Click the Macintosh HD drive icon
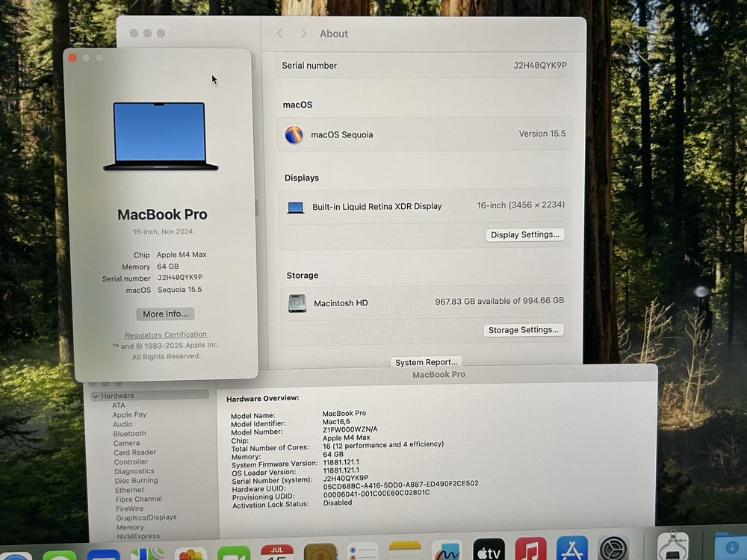The height and width of the screenshot is (560, 747). click(297, 303)
